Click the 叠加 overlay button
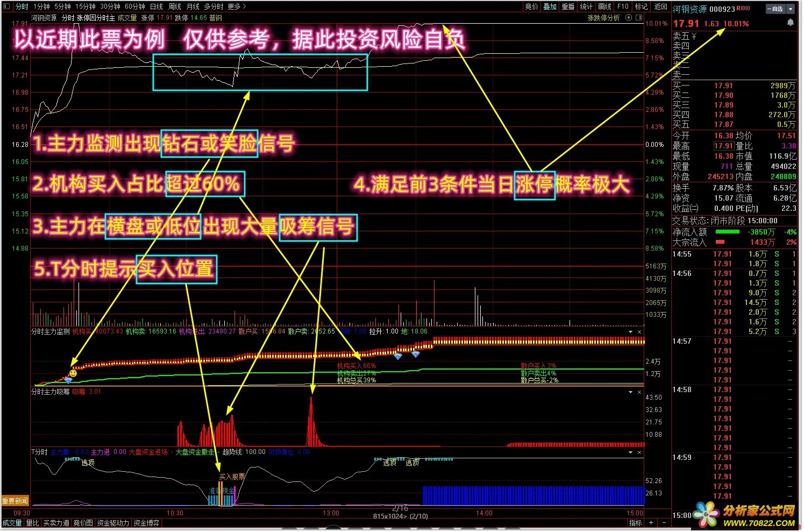 click(x=550, y=6)
